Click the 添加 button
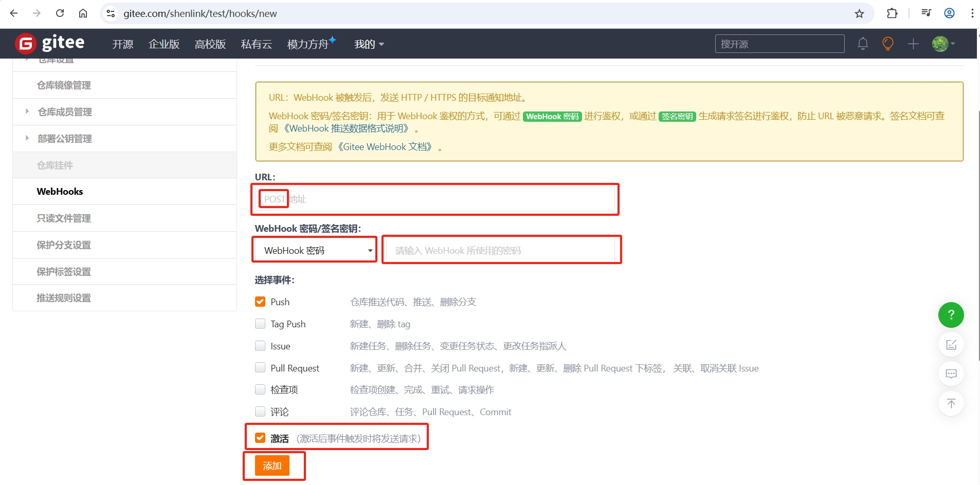980x485 pixels. (273, 465)
